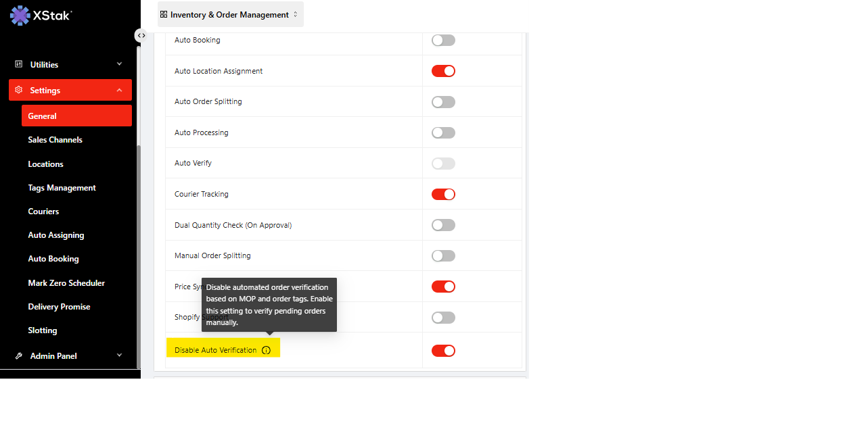
Task: Navigate to Mark Zero Scheduler
Action: point(66,283)
